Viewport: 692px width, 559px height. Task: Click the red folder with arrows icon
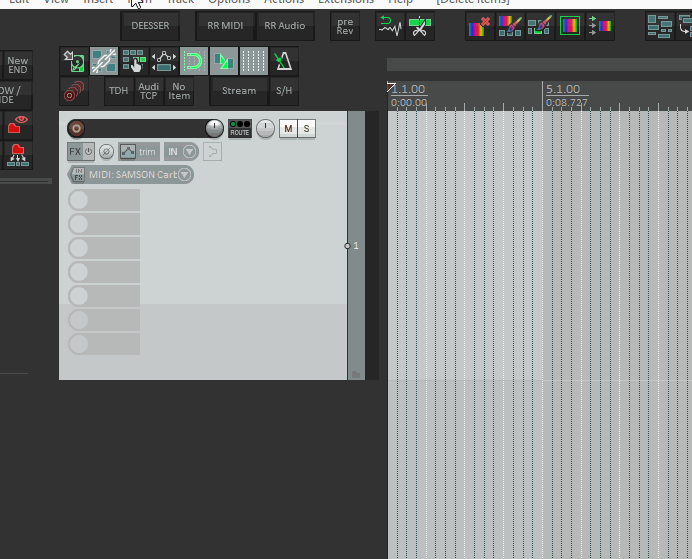click(x=18, y=155)
